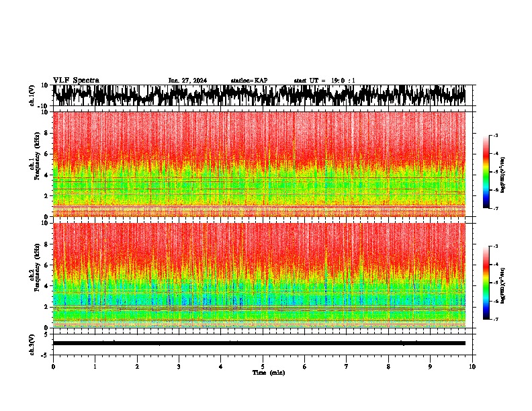Click the 5 tick on the time axis
The width and height of the screenshot is (532, 411).
pos(263,367)
